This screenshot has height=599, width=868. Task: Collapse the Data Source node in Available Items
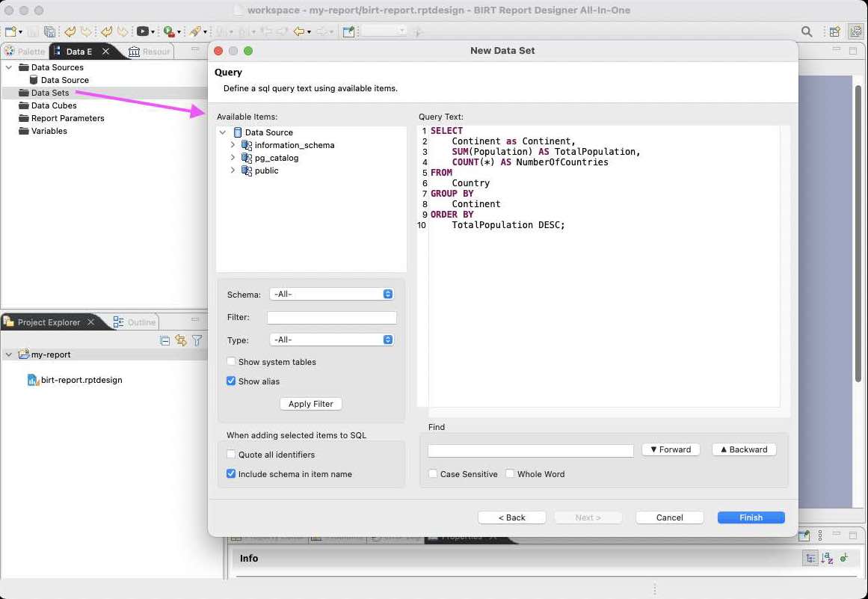pyautogui.click(x=223, y=132)
